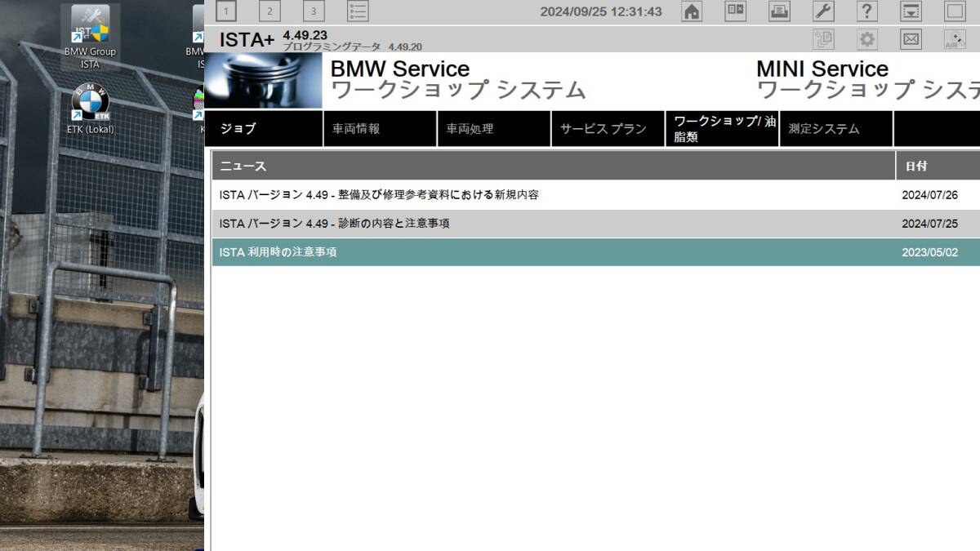Select the AIR tool icon
This screenshot has width=980, height=551.
955,38
